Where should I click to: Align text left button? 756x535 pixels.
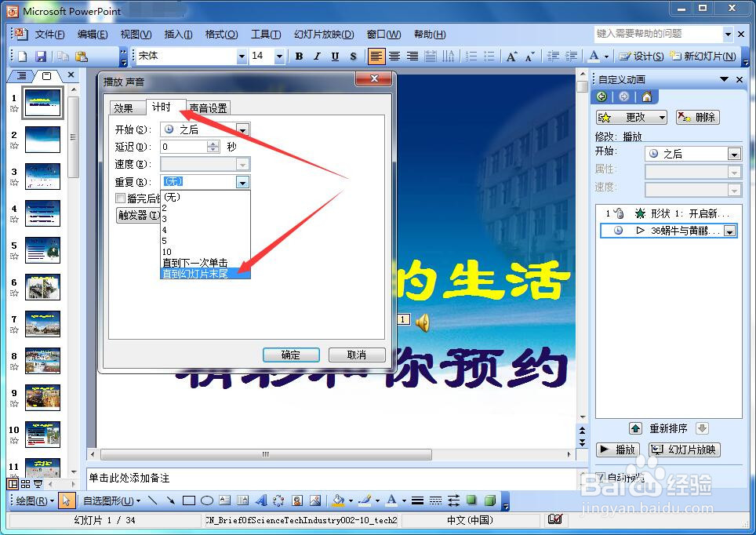click(x=376, y=56)
